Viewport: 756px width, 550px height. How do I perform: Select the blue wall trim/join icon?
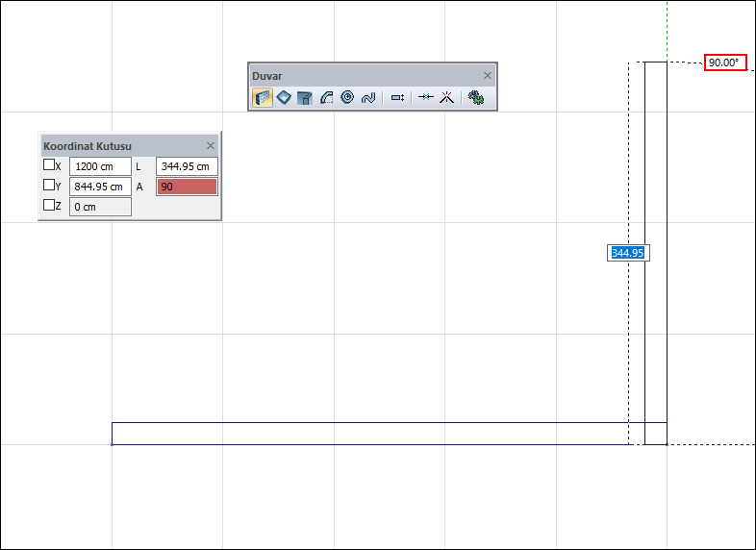coord(426,98)
